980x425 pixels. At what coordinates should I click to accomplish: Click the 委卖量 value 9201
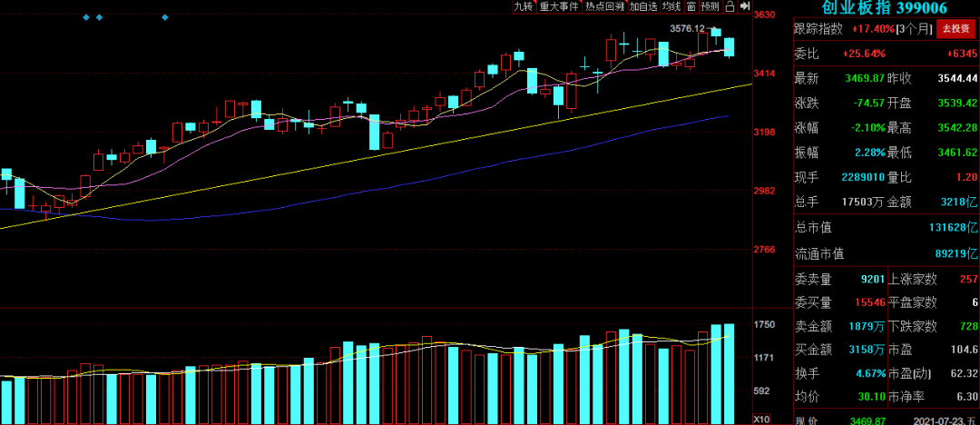tap(873, 279)
